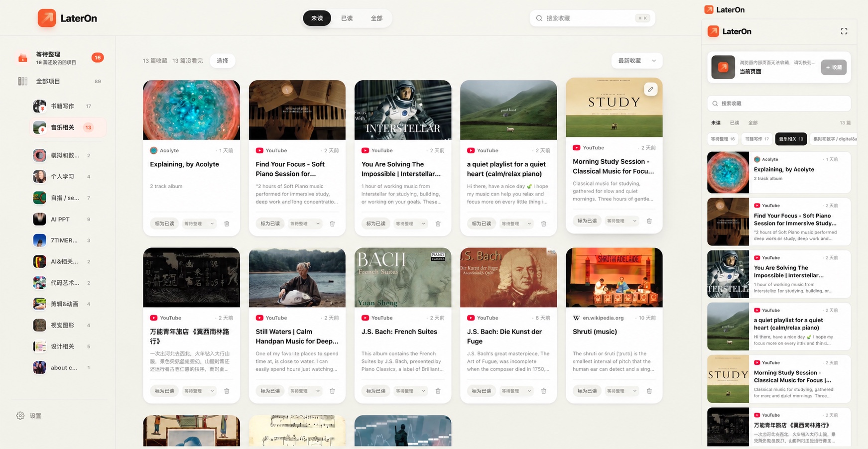868x449 pixels.
Task: Click trash icon on "Find Your Focus" card
Action: click(332, 224)
